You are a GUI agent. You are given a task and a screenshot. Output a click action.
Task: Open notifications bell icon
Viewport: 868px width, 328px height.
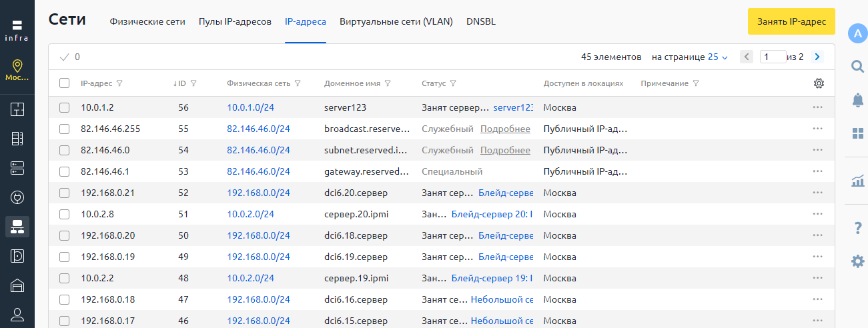858,99
